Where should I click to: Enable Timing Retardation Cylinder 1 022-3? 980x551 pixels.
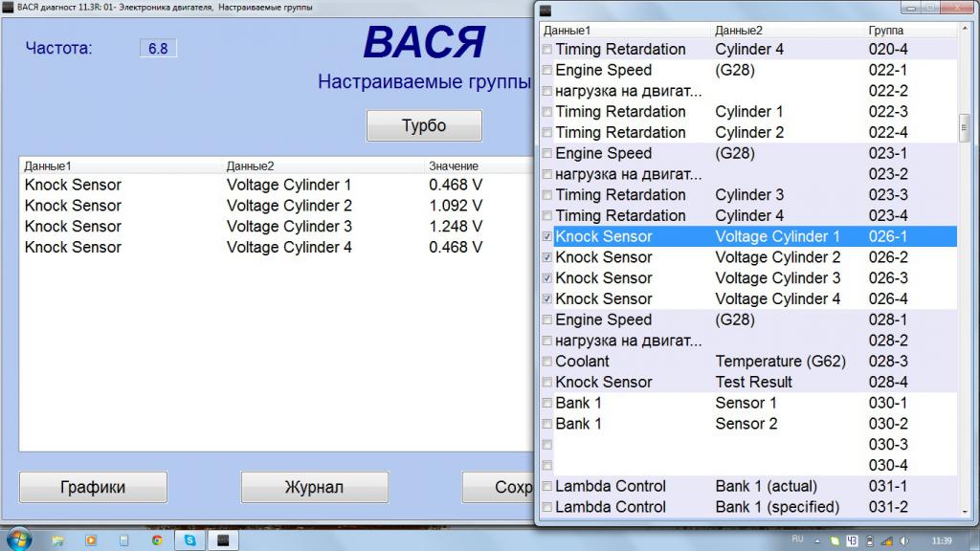coord(546,112)
